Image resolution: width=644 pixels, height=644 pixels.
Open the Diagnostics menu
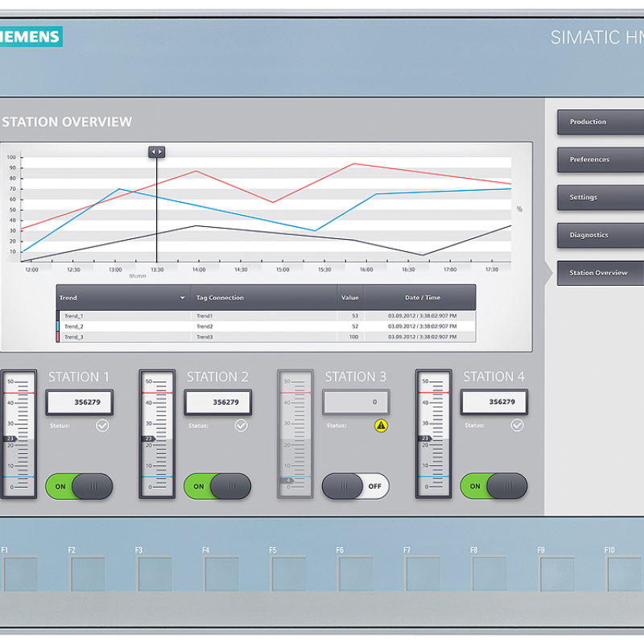pos(600,235)
